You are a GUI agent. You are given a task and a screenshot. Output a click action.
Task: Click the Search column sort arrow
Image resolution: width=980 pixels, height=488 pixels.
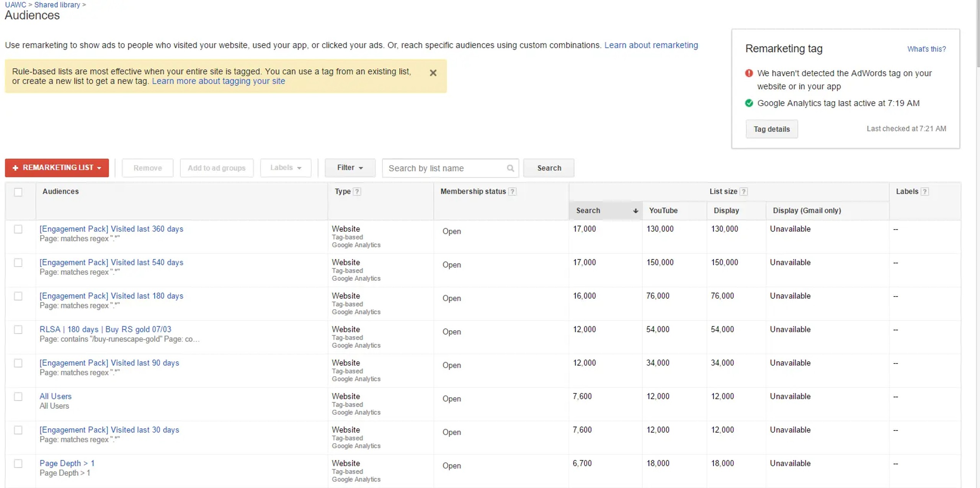[635, 211]
